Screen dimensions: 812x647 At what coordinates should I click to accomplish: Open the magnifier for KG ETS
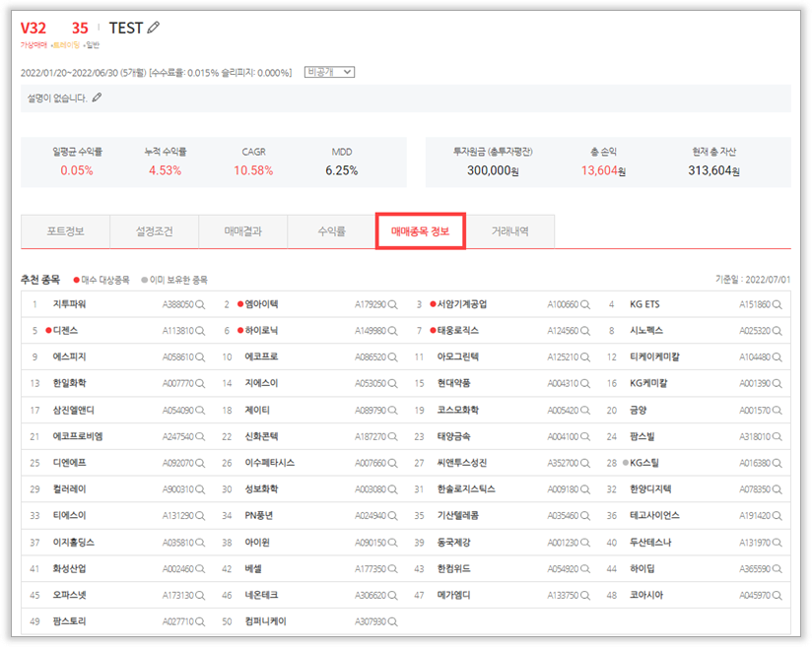tap(777, 305)
